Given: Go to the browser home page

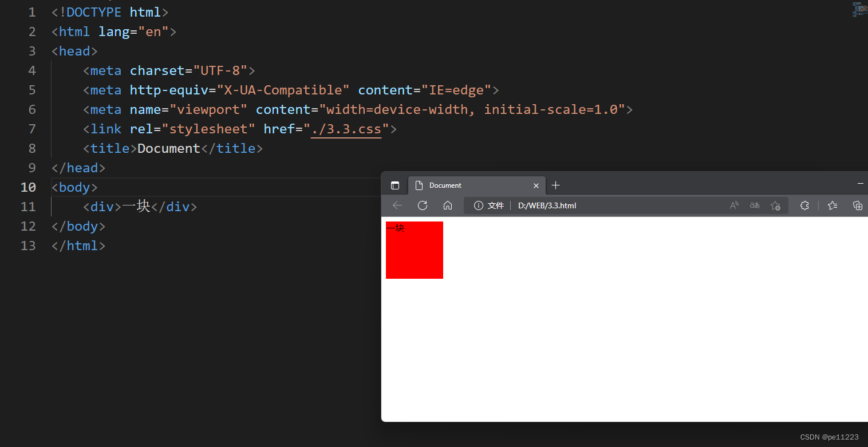Looking at the screenshot, I should pos(448,205).
